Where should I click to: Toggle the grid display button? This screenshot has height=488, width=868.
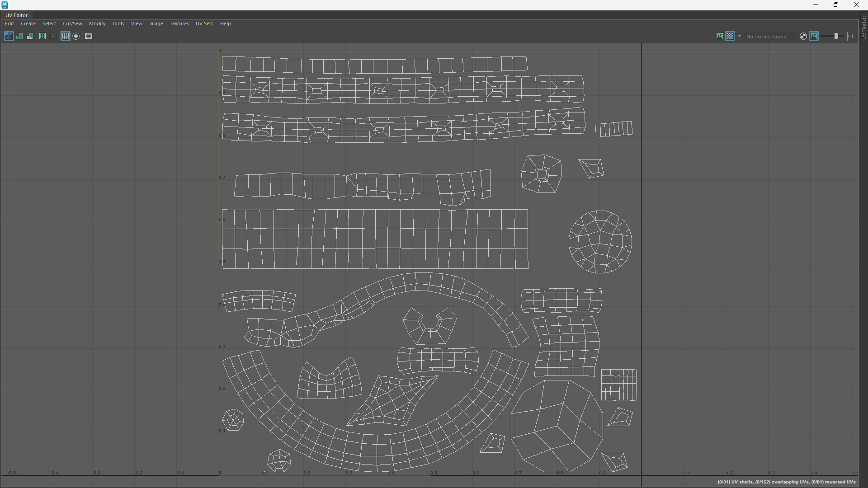click(x=65, y=36)
